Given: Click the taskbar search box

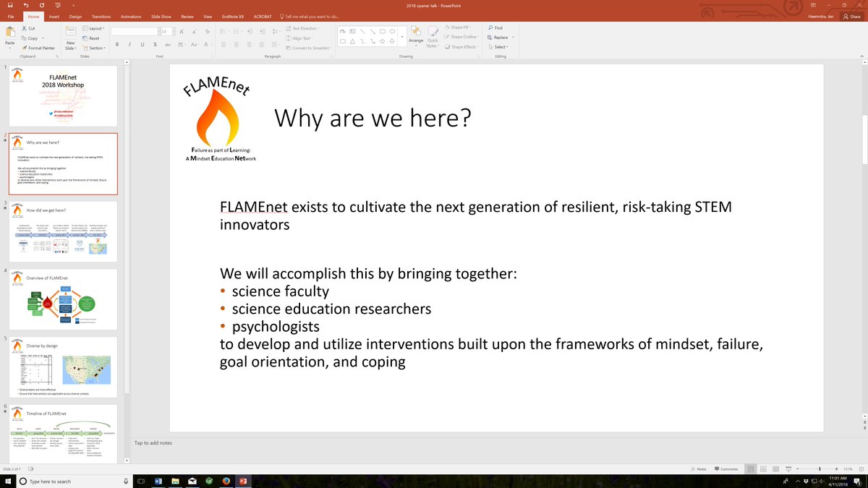Looking at the screenshot, I should (75, 481).
